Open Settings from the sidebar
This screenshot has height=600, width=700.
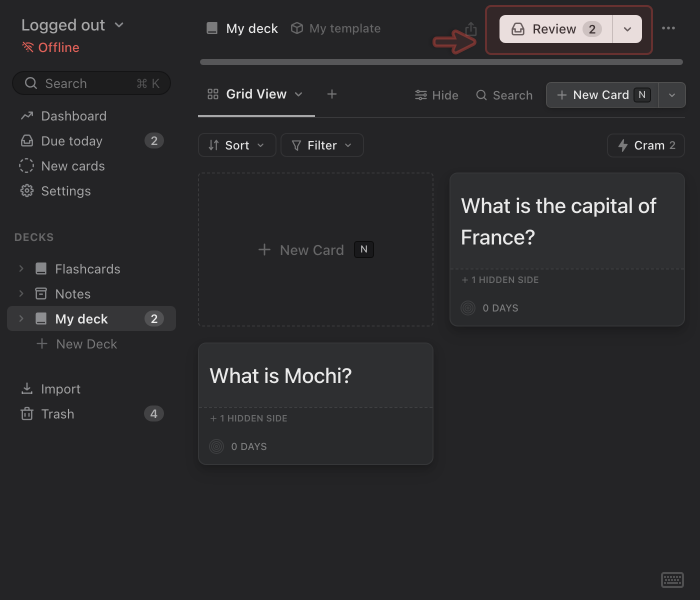pos(65,191)
